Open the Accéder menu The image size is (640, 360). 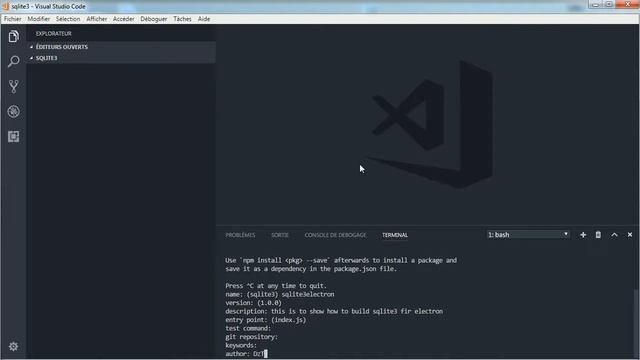pyautogui.click(x=124, y=19)
